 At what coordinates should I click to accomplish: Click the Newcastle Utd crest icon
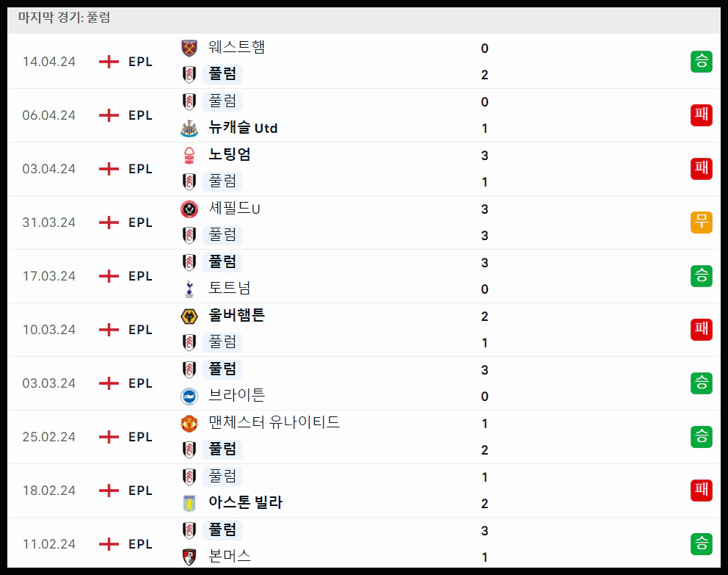pos(189,129)
